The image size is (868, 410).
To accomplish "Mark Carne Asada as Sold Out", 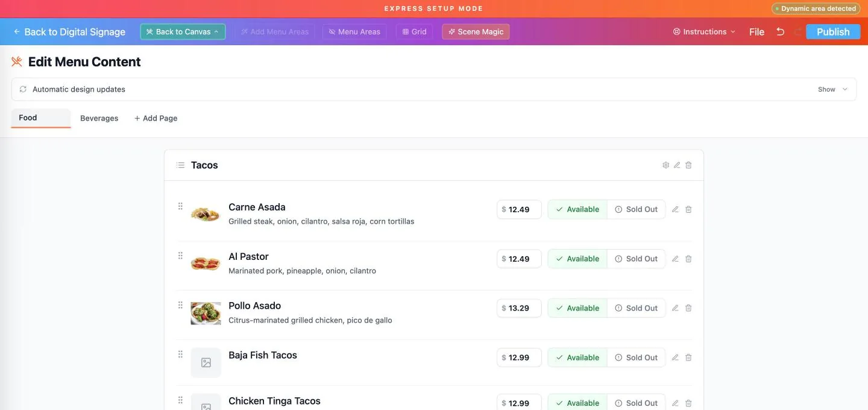I will point(636,209).
